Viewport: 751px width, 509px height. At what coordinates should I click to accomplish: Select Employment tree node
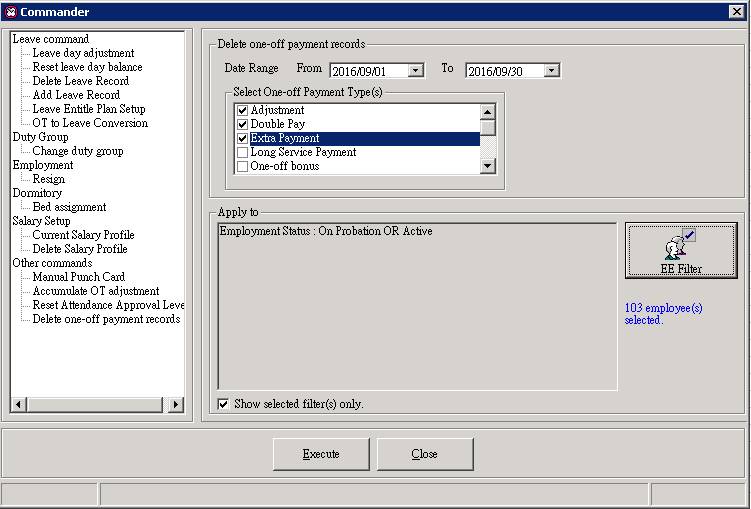pyautogui.click(x=43, y=165)
